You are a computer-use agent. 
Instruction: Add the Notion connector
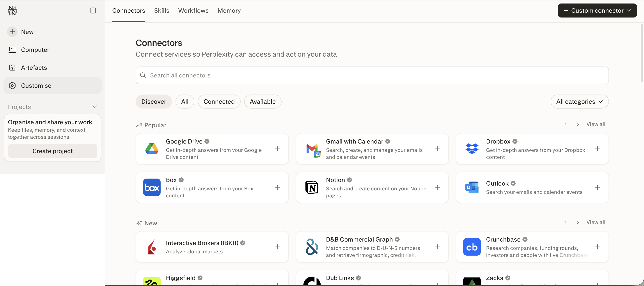437,188
